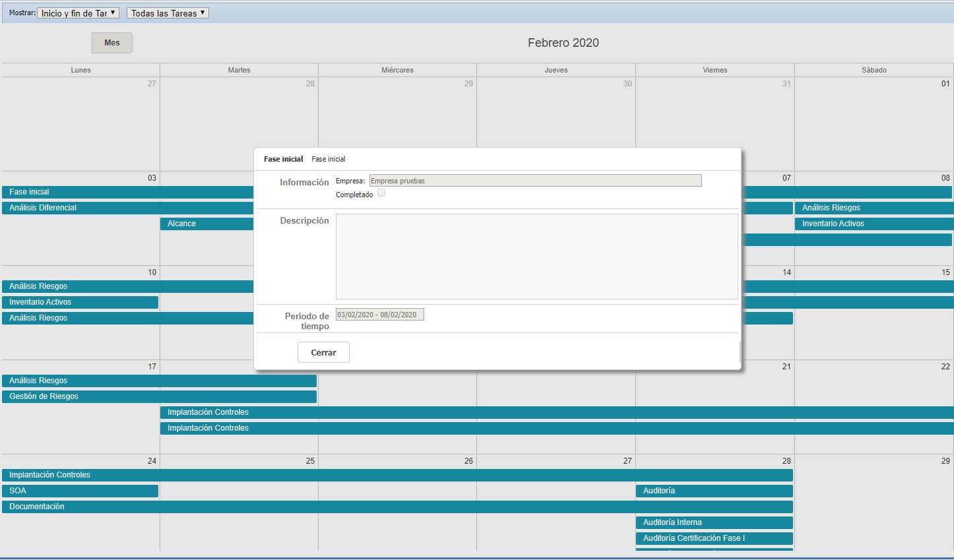Select the Auditoría Interna event
The height and width of the screenshot is (560, 954).
(x=714, y=522)
